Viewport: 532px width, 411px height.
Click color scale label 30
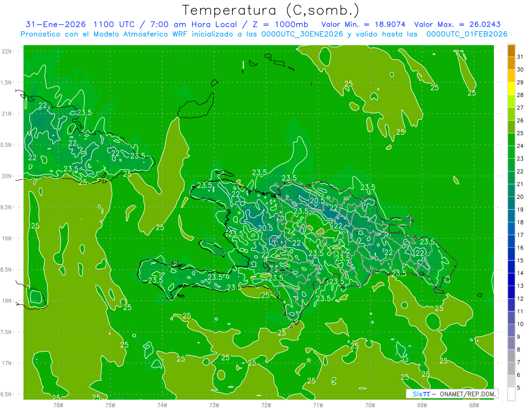coord(520,70)
